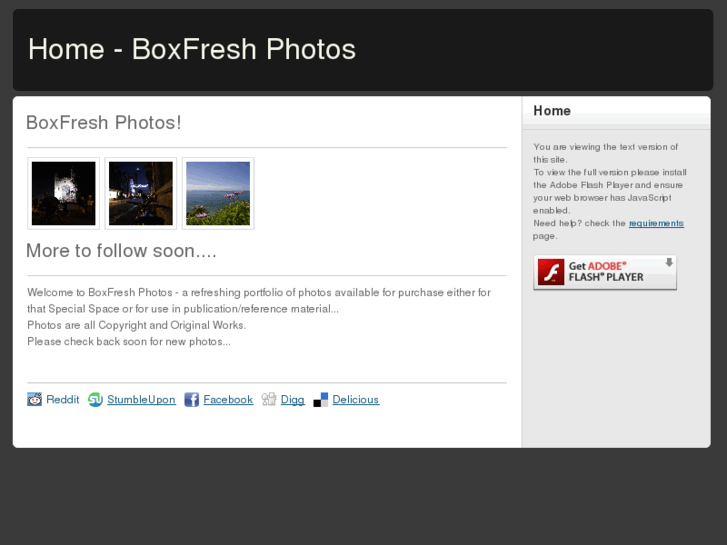Click the Flash download arrow icon
The width and height of the screenshot is (727, 545).
pyautogui.click(x=668, y=263)
